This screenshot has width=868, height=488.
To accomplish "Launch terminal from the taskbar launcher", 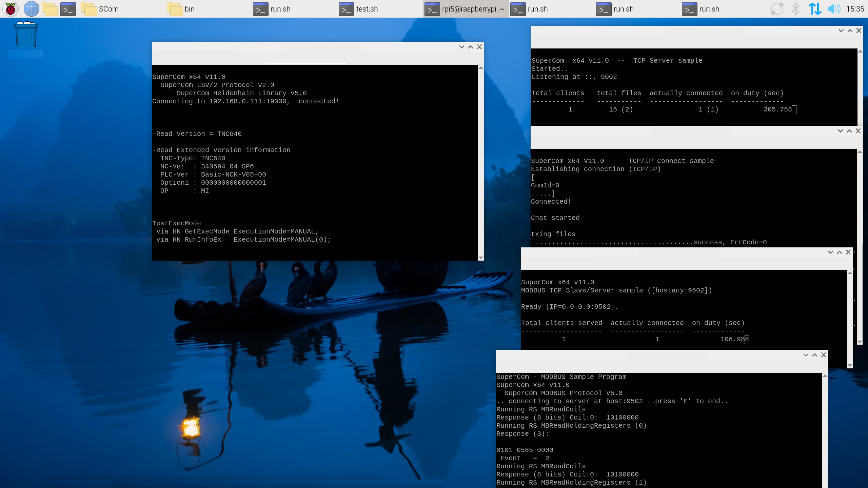I will (x=68, y=9).
